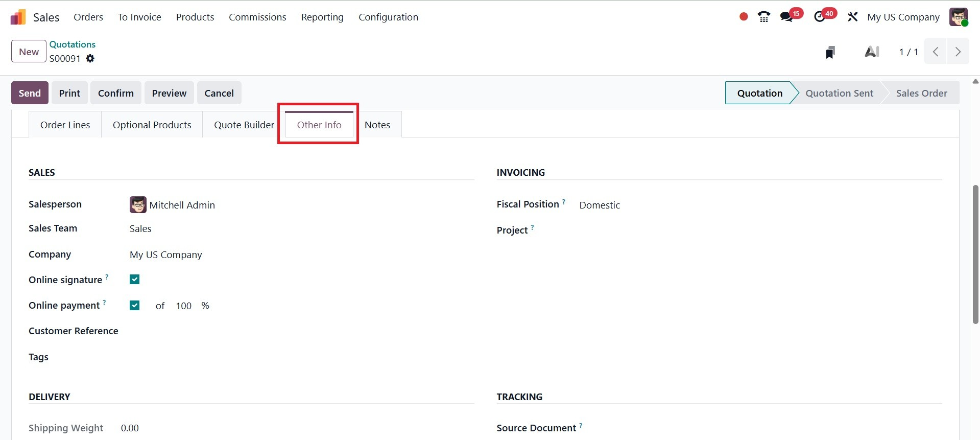Show help tooltip for Project field
The height and width of the screenshot is (440, 980).
532,227
